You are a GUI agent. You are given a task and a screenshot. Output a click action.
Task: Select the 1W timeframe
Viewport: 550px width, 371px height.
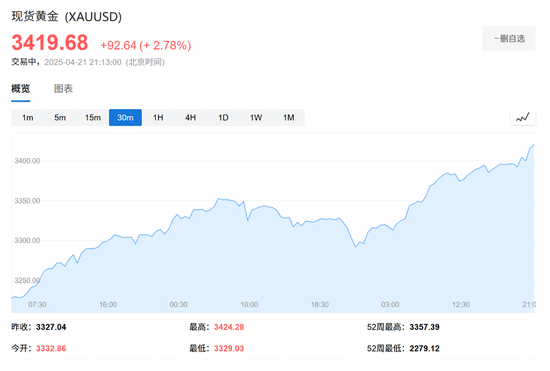[256, 117]
